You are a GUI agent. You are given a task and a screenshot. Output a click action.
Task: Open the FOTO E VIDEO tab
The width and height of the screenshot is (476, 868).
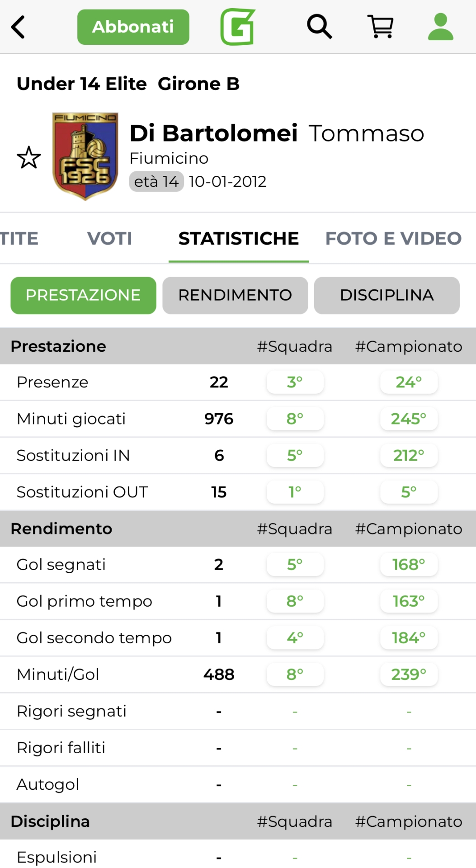coord(393,238)
